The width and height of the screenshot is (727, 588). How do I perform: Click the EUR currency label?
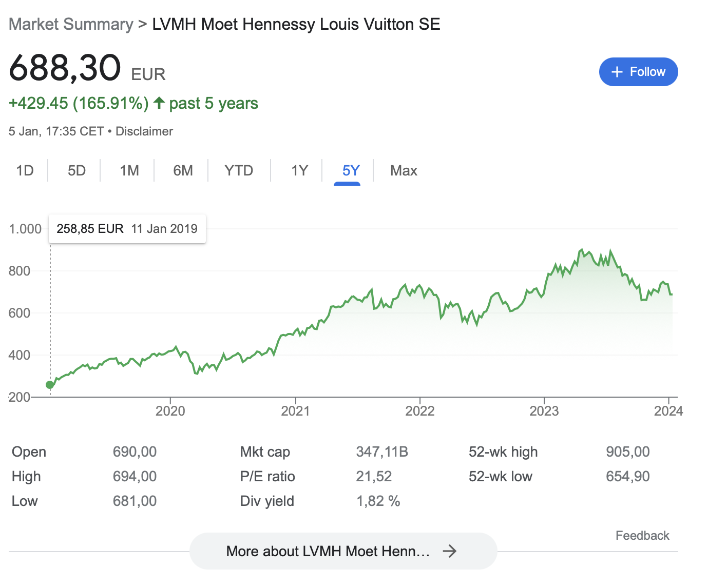pyautogui.click(x=148, y=74)
